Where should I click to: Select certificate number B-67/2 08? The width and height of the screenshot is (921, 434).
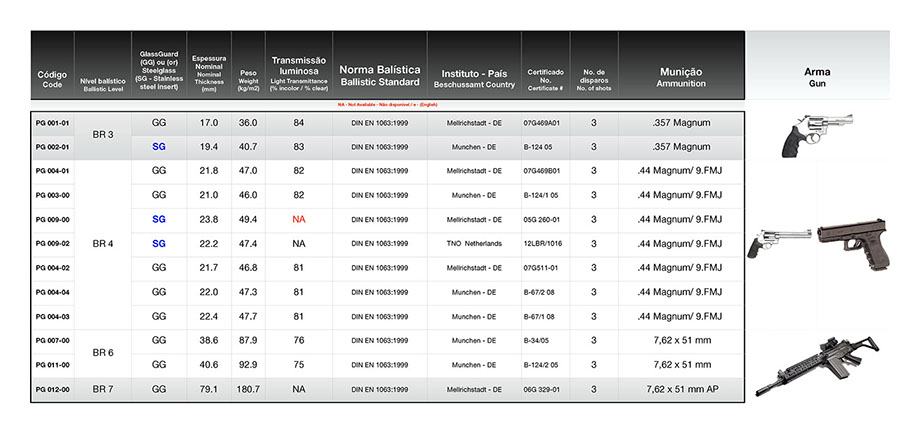point(539,292)
